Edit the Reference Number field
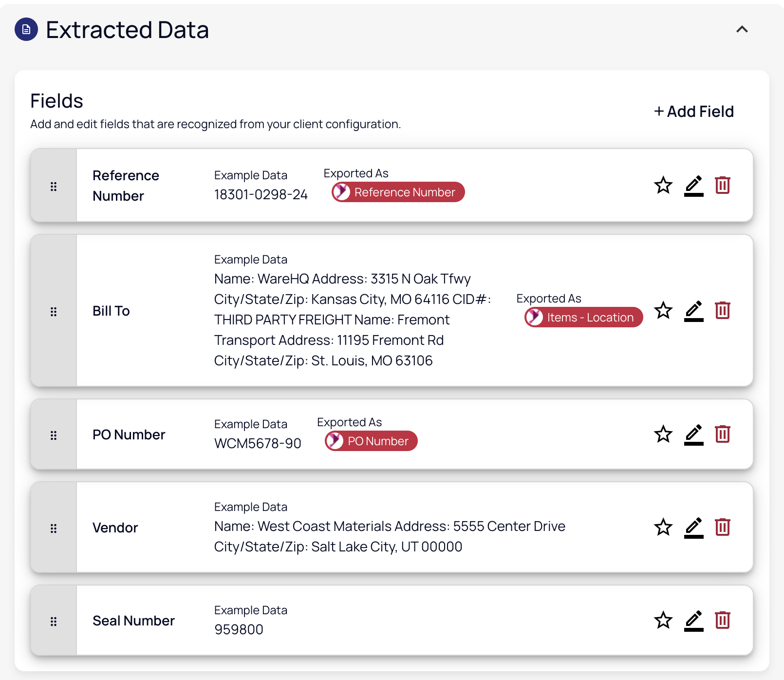The image size is (784, 680). [x=693, y=186]
